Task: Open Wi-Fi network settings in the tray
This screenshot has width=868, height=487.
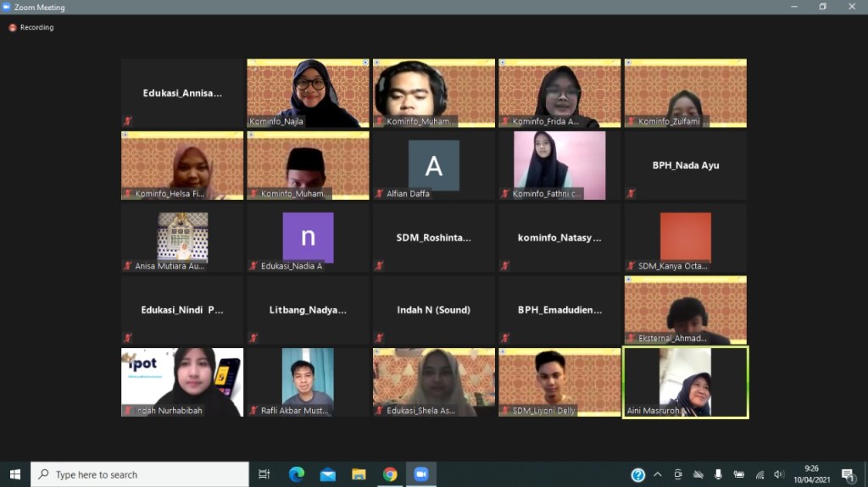Action: pos(759,474)
